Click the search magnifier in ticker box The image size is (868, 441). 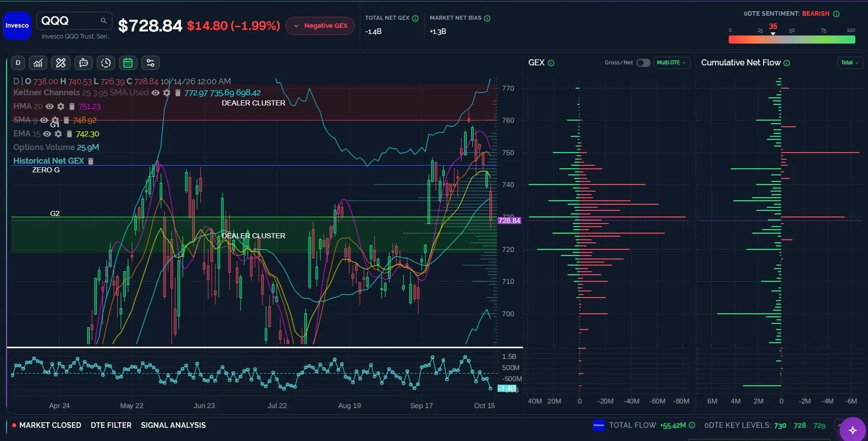pyautogui.click(x=103, y=21)
